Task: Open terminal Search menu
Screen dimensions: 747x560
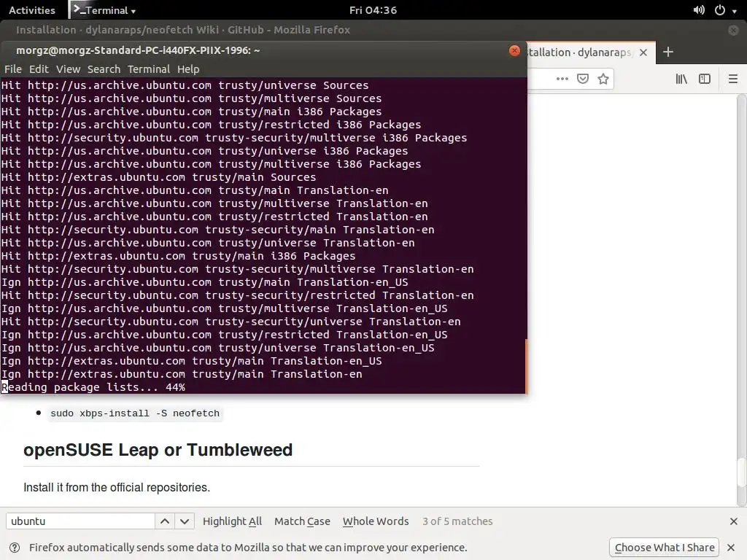Action: tap(104, 69)
